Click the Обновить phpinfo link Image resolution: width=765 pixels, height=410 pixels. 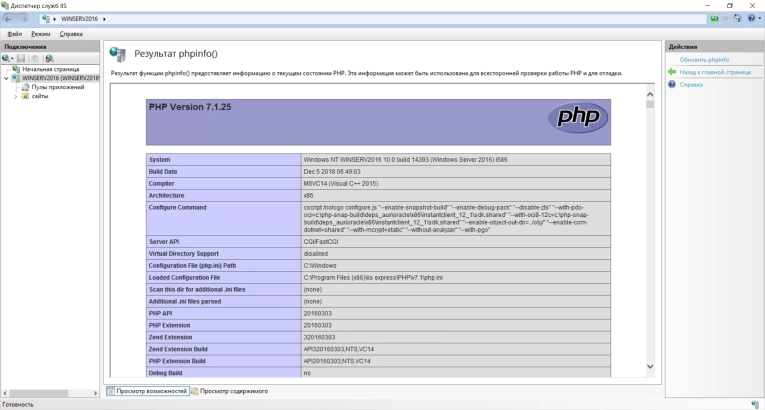(x=704, y=60)
